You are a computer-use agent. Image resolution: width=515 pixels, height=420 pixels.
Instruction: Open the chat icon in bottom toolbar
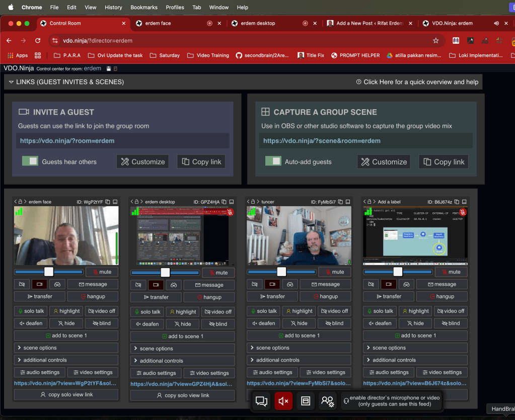261,401
